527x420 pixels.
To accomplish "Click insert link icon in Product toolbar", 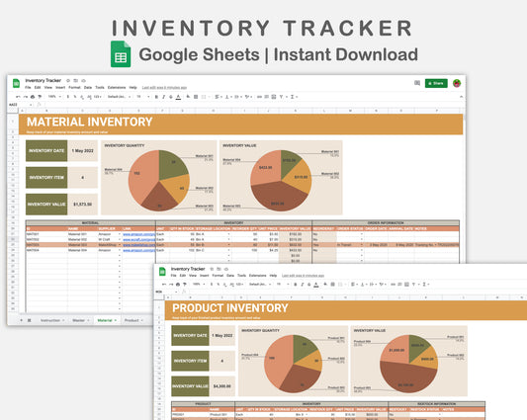I will coord(393,285).
